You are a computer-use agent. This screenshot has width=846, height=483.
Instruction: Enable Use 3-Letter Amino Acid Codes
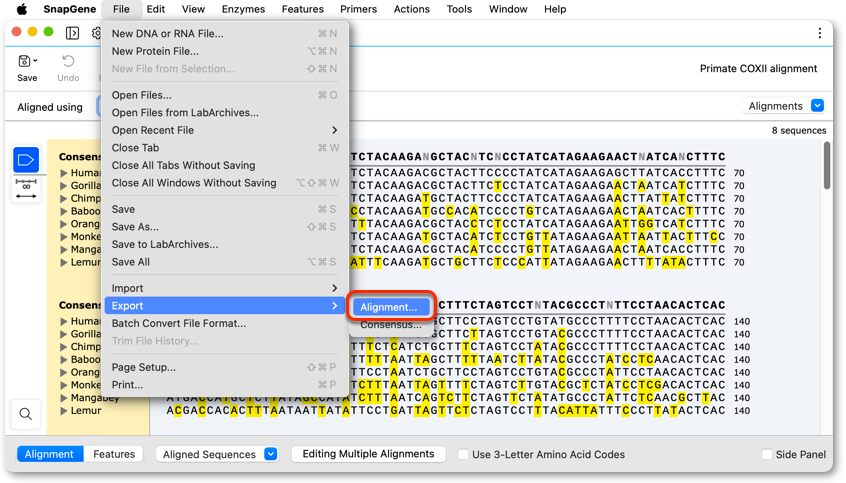tap(463, 454)
